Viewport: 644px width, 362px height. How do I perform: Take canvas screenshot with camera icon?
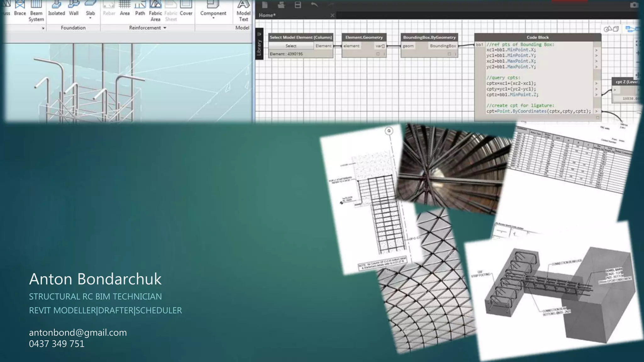click(x=634, y=5)
